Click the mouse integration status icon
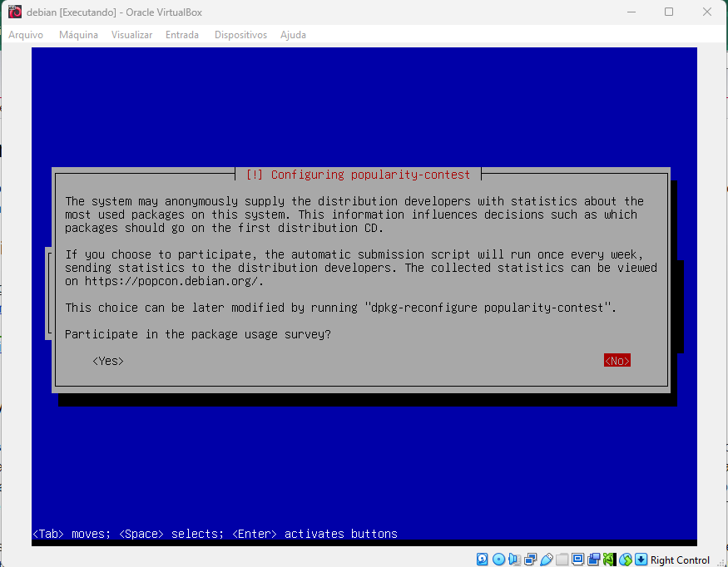 (x=626, y=560)
